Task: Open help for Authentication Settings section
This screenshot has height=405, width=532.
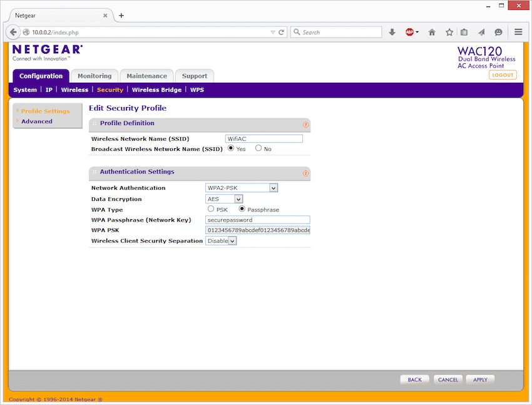Action: pyautogui.click(x=305, y=173)
